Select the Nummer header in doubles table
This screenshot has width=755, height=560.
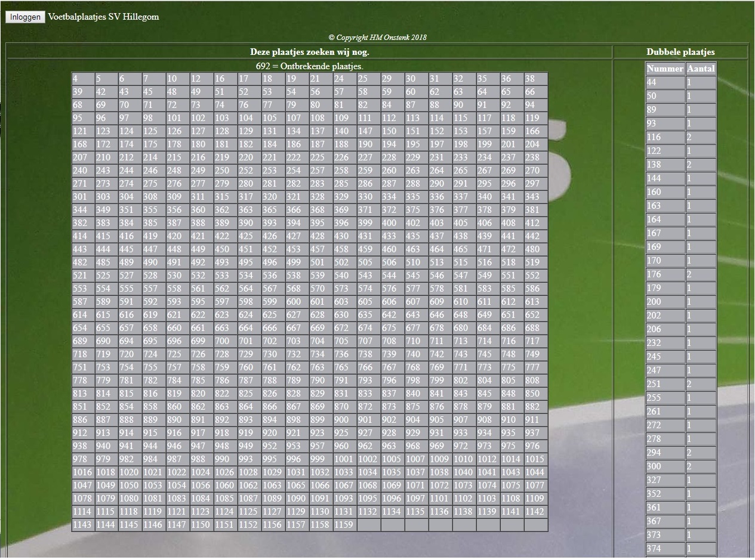[x=665, y=69]
